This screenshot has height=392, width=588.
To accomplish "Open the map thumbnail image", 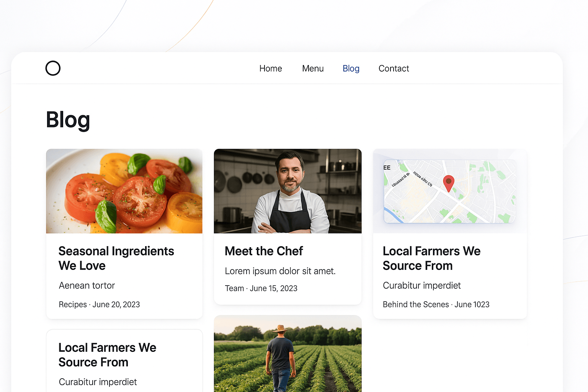I will pos(450,191).
